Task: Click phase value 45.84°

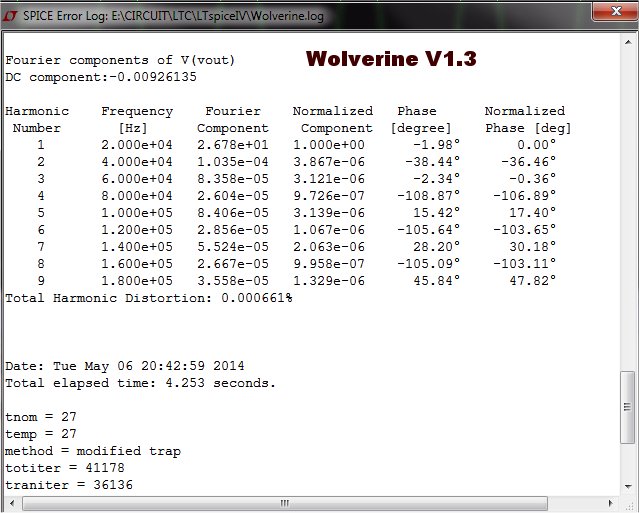Action: point(436,281)
